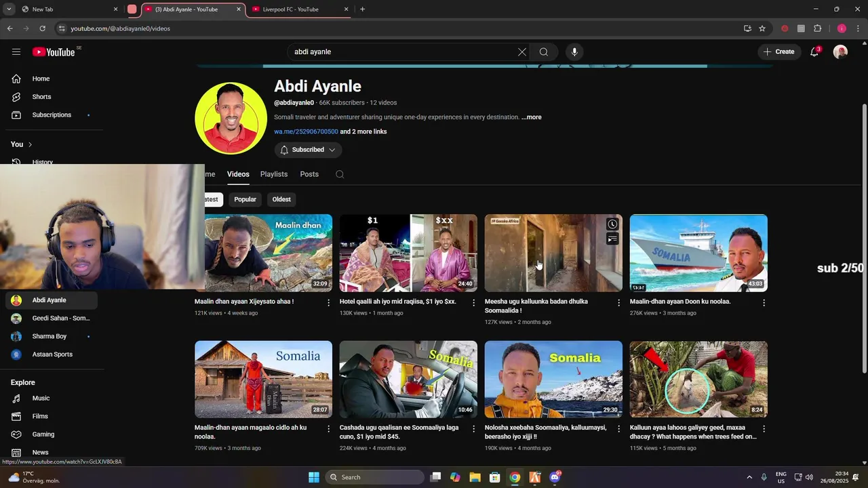This screenshot has width=868, height=488.
Task: Reload the page in Chrome
Action: tap(42, 28)
